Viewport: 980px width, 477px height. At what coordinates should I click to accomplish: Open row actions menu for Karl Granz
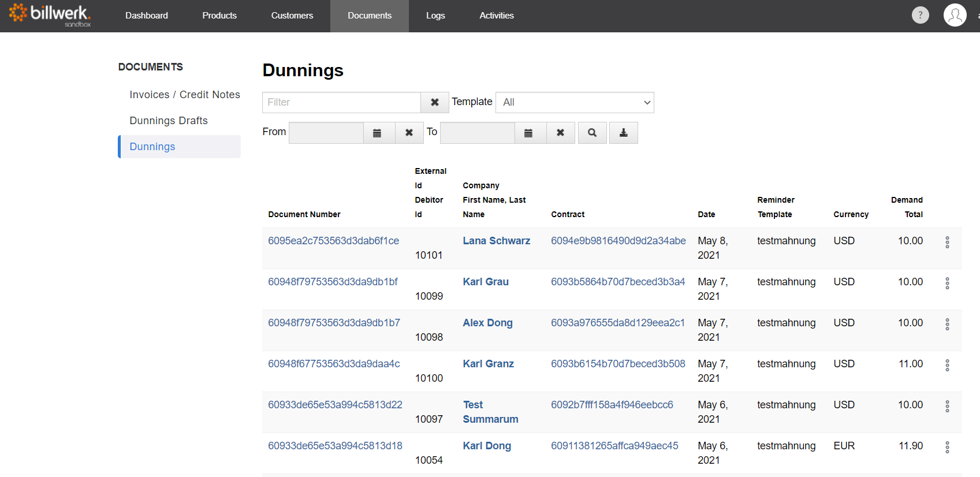[947, 366]
